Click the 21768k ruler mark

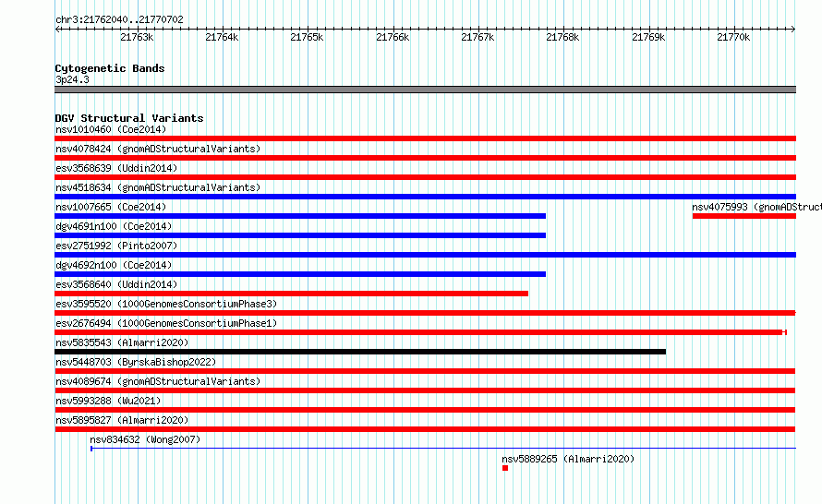pyautogui.click(x=563, y=37)
